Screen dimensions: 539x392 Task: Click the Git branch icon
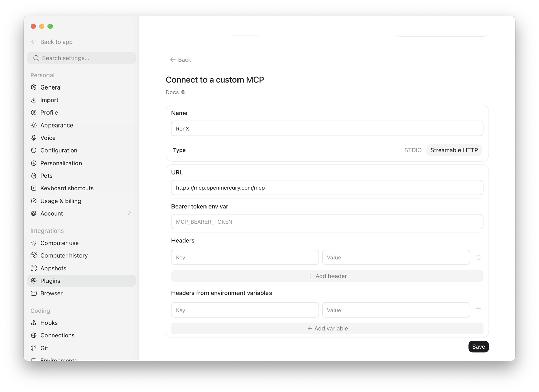(x=34, y=348)
